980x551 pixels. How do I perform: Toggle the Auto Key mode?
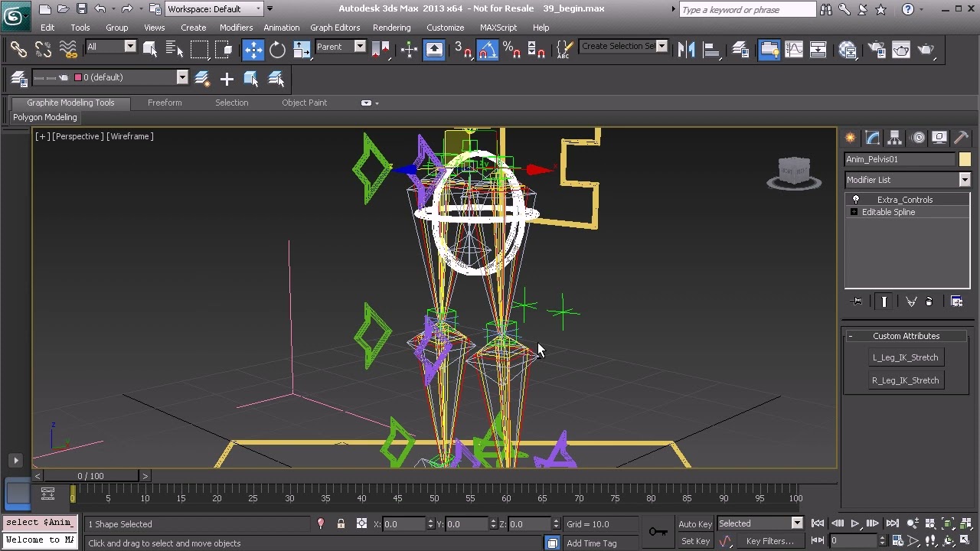(695, 523)
